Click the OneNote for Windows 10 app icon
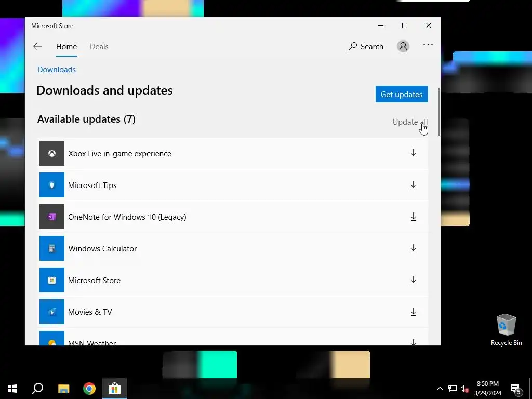The width and height of the screenshot is (532, 399). tap(52, 217)
